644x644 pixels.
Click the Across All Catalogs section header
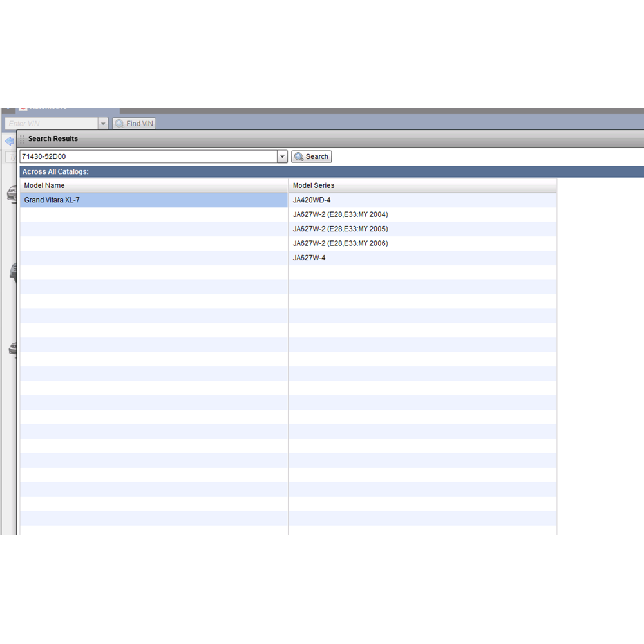(55, 172)
